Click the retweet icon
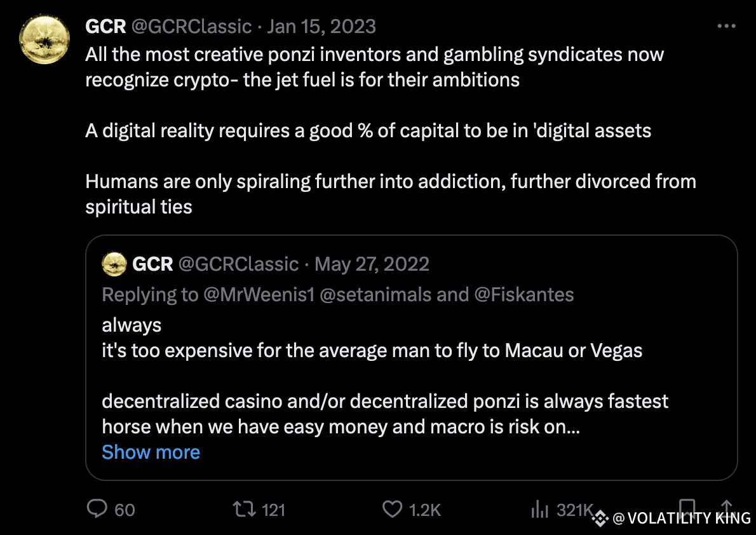756x535 pixels. (243, 510)
